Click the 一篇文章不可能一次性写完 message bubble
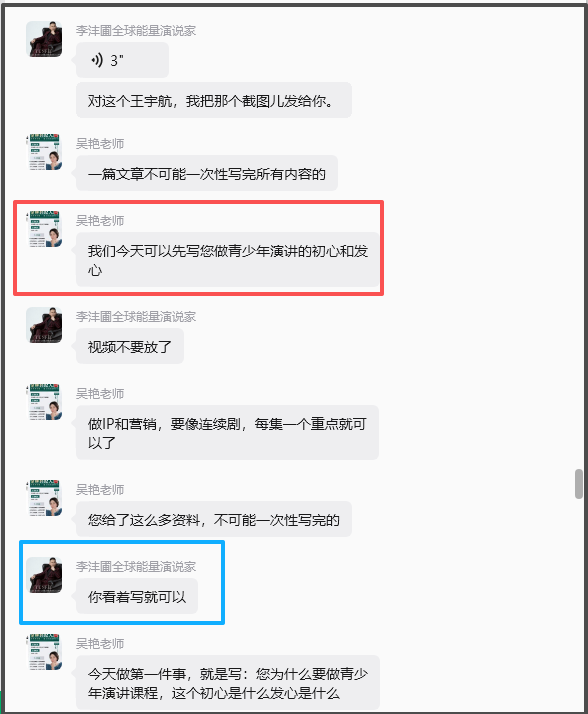This screenshot has width=588, height=714. 207,173
